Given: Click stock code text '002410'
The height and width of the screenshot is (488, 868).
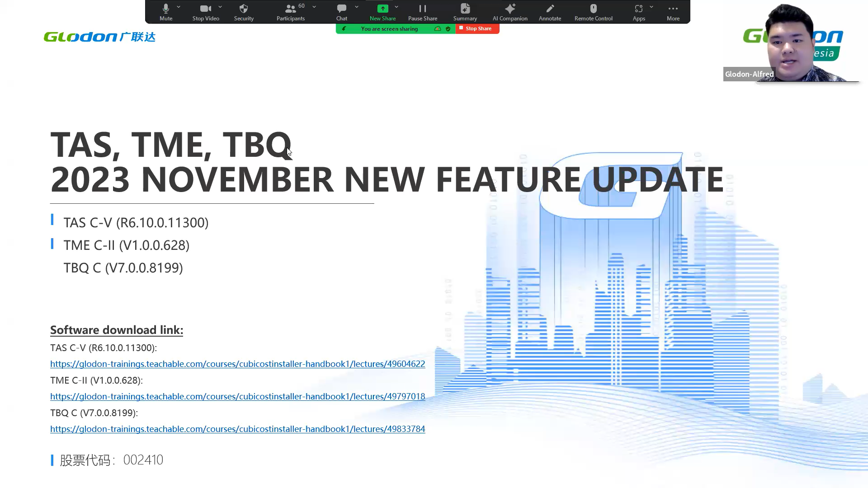Looking at the screenshot, I should click(x=143, y=460).
